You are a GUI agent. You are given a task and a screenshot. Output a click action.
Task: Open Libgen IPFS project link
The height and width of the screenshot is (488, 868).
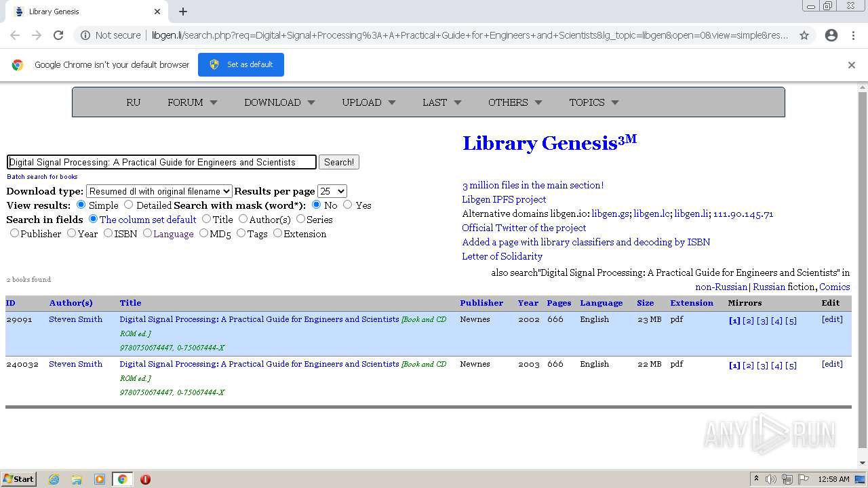pyautogui.click(x=504, y=199)
